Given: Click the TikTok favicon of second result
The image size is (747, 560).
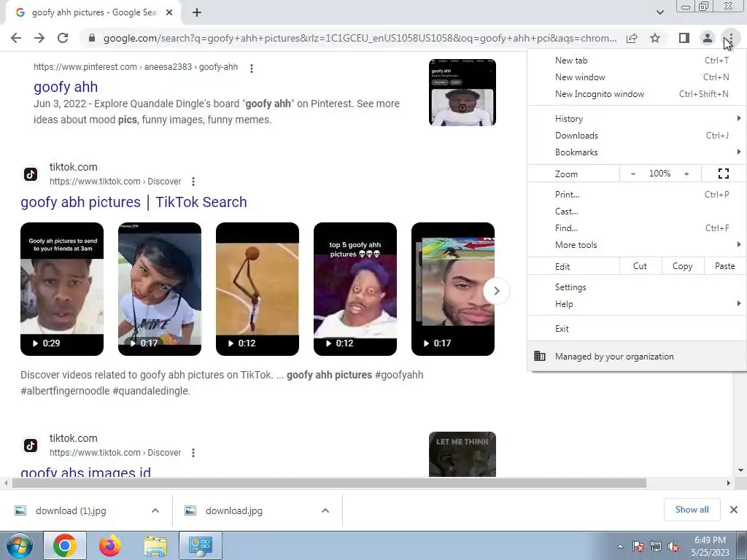Looking at the screenshot, I should (31, 446).
